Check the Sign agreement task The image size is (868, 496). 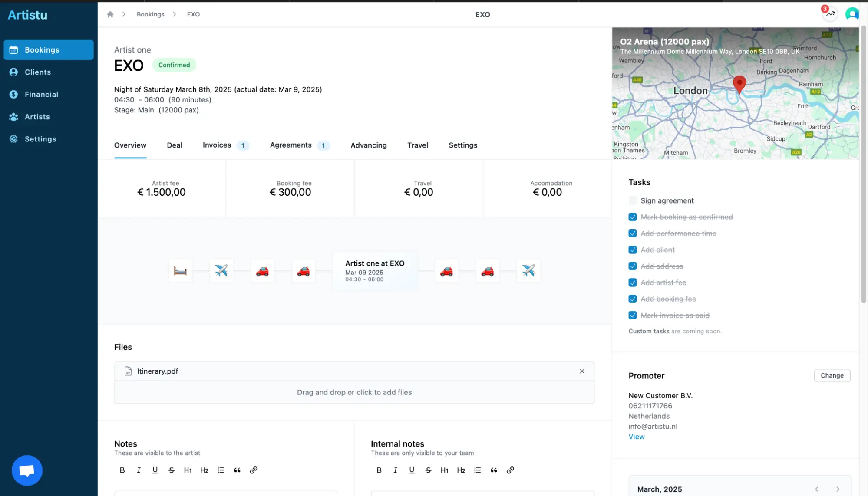pos(632,200)
